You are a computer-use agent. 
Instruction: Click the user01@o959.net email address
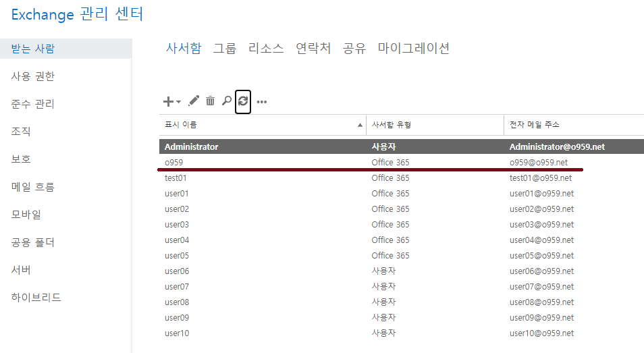(x=542, y=193)
